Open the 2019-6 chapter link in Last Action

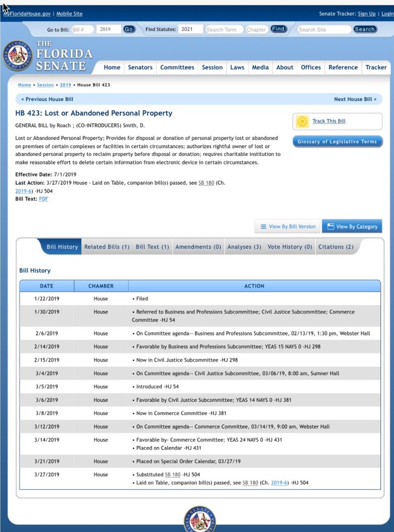pos(23,191)
